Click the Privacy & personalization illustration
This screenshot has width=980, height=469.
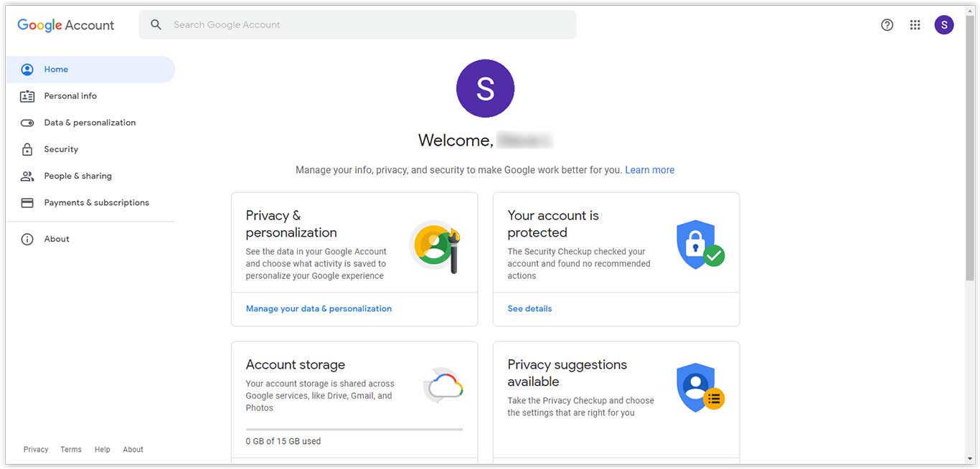click(x=434, y=247)
